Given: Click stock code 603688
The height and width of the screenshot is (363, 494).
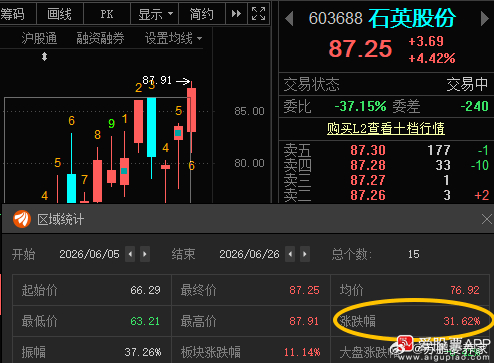Looking at the screenshot, I should [x=335, y=18].
